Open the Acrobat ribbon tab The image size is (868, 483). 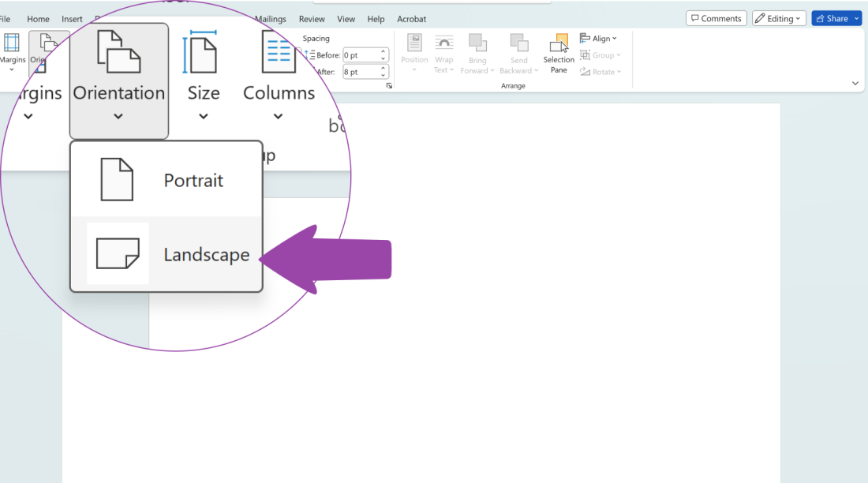pos(411,18)
